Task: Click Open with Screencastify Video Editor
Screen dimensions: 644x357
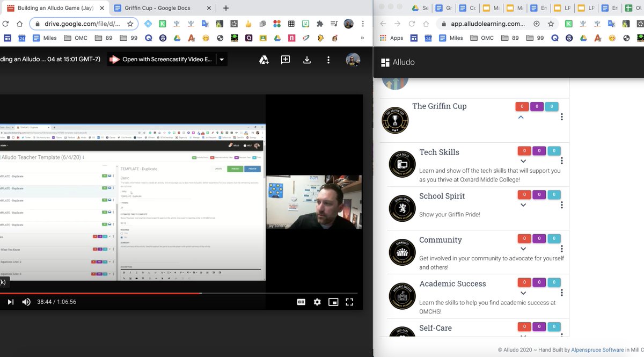Action: coord(161,60)
